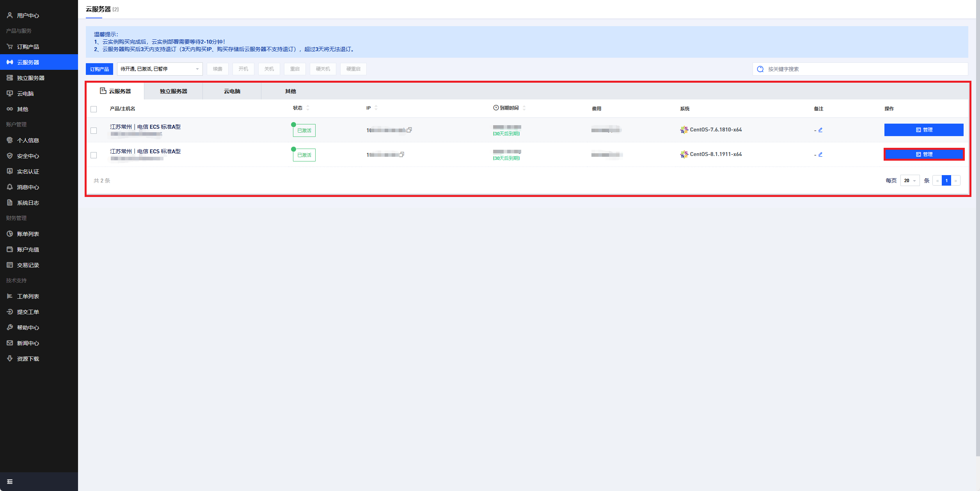This screenshot has height=491, width=980.
Task: Click the blue 订购产品 button
Action: click(x=99, y=69)
